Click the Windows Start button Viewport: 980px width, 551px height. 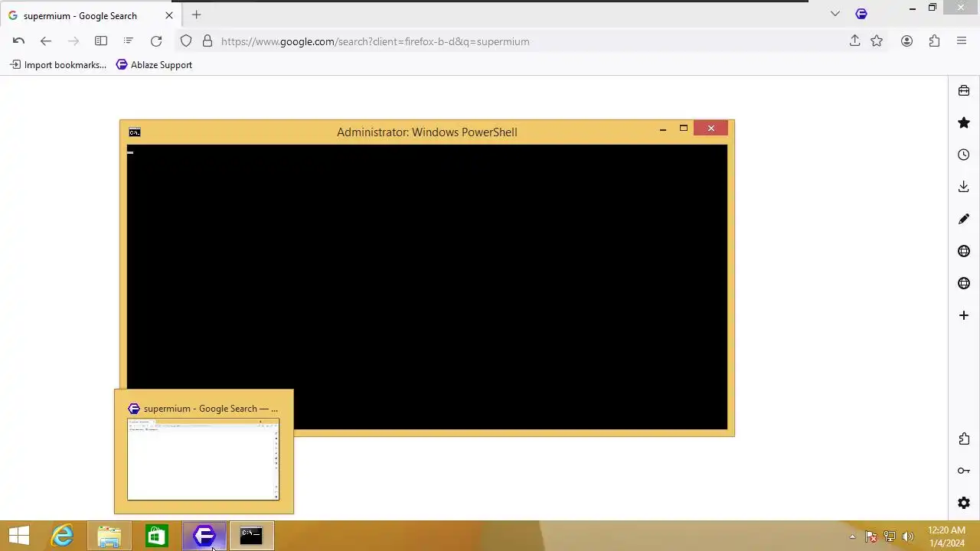point(19,536)
